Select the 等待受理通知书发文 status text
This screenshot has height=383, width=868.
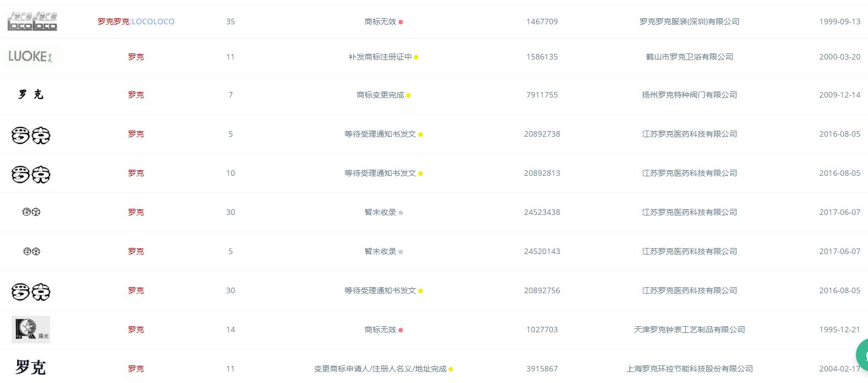(379, 134)
